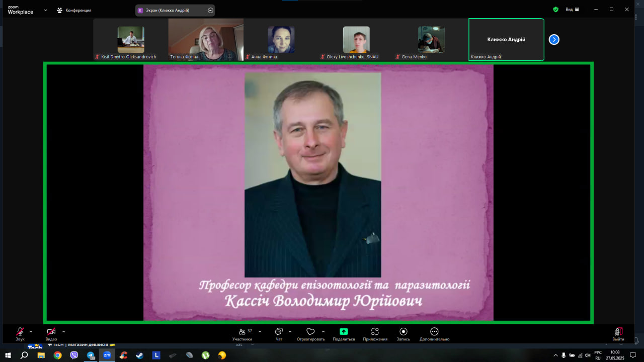Expand the Zoom Workplace dropdown chevron

pyautogui.click(x=45, y=10)
